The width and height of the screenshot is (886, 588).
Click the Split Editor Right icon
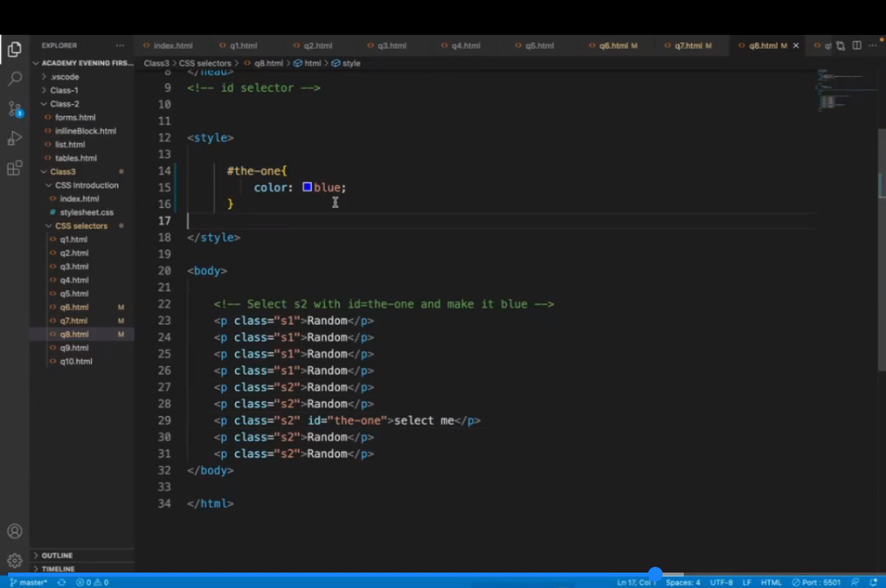click(x=857, y=46)
